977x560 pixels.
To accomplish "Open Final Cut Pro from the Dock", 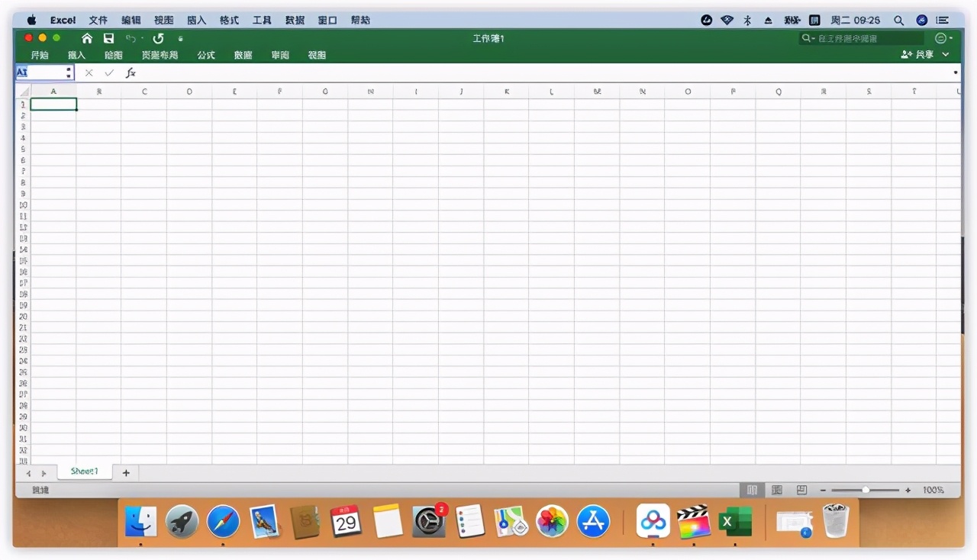I will click(694, 522).
